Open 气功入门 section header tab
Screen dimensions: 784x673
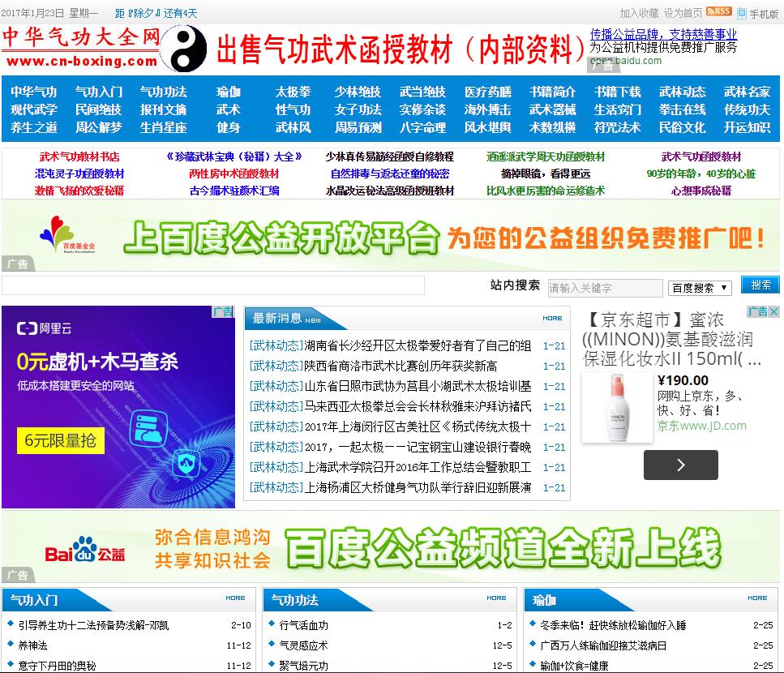pyautogui.click(x=34, y=600)
